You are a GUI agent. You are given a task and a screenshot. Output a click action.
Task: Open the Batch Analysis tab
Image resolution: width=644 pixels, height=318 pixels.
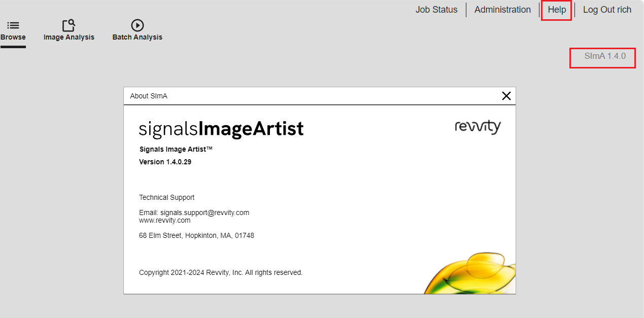pyautogui.click(x=137, y=31)
